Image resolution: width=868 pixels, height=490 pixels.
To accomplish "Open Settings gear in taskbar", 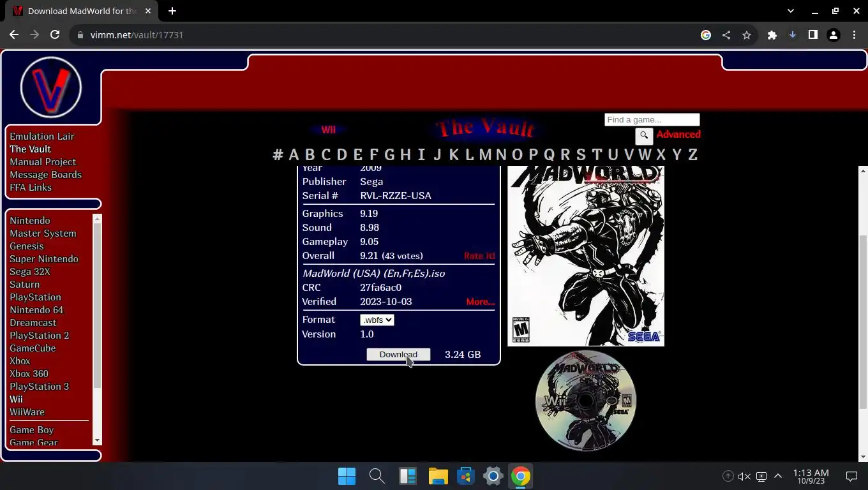I will [493, 476].
